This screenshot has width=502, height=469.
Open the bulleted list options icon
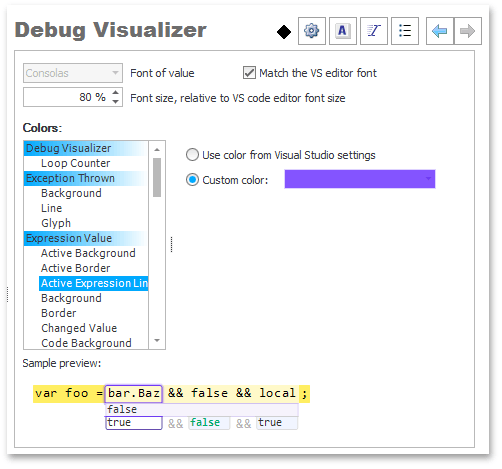(x=405, y=31)
